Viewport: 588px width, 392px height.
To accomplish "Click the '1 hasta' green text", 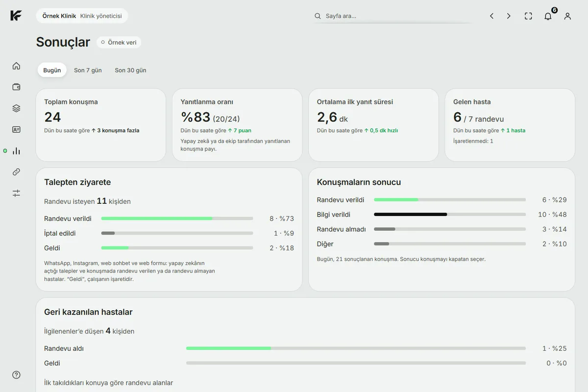I will click(x=515, y=130).
